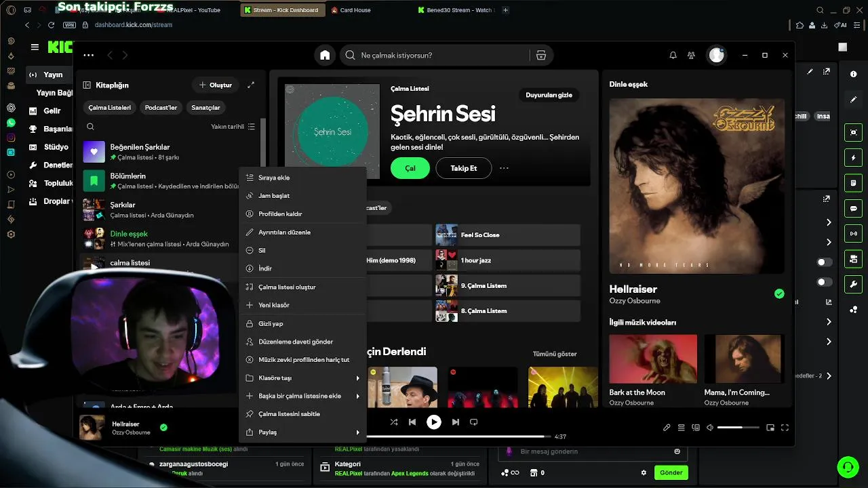The width and height of the screenshot is (868, 488).
Task: Select Jam başlat in the context menu
Action: point(302,196)
